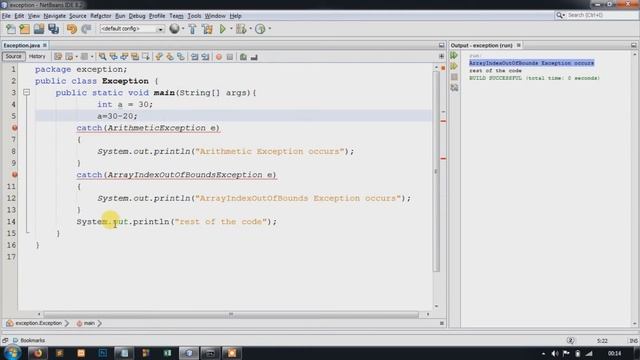Click the Comment code icon
Screen dimensions: 640x360
[243, 57]
